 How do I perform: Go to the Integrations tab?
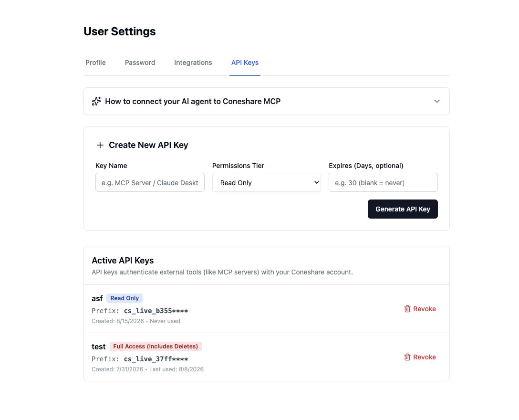193,63
